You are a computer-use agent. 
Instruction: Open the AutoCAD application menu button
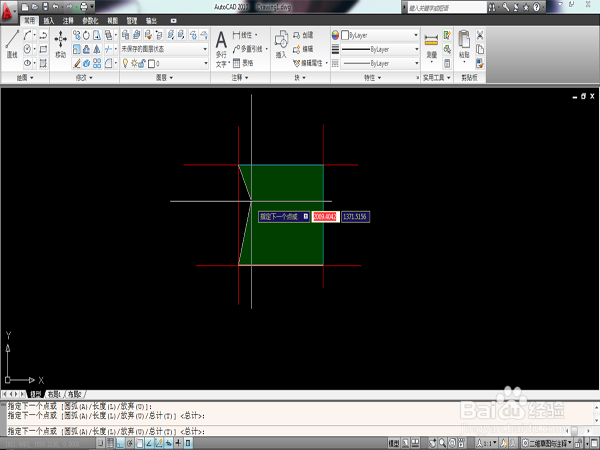point(8,11)
